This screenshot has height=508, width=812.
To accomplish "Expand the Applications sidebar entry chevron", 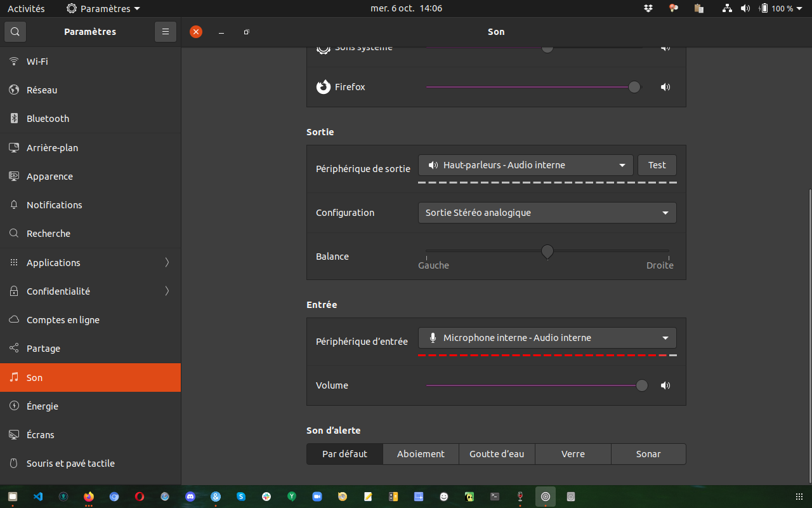I will tap(167, 262).
